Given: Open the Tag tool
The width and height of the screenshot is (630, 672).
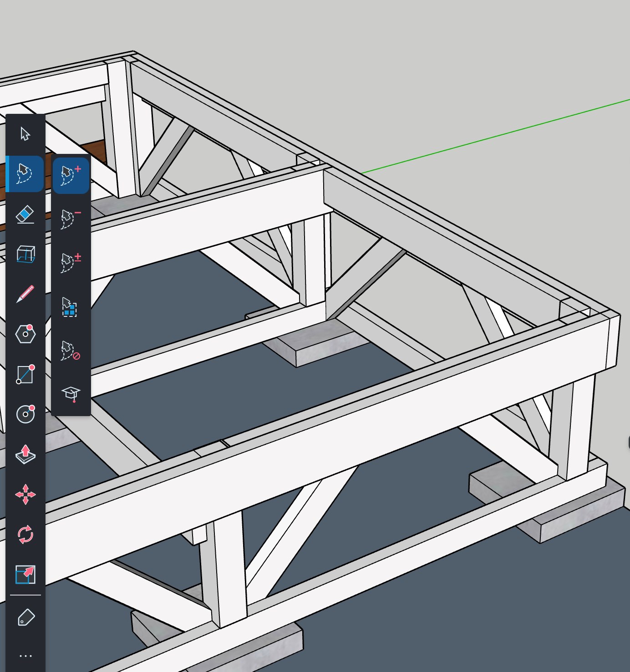Looking at the screenshot, I should click(x=25, y=618).
